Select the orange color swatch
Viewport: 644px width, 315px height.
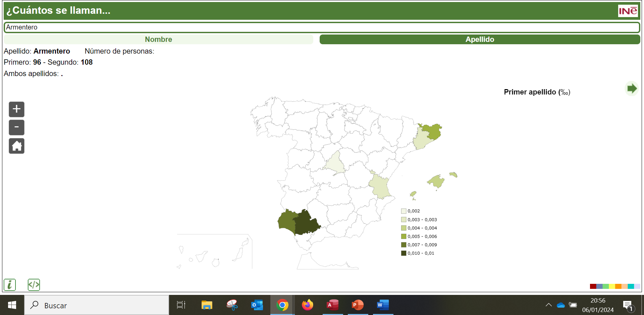618,286
